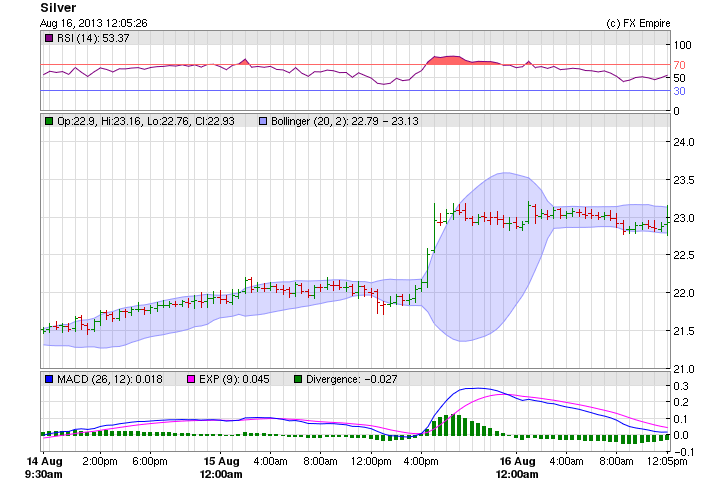
Task: Click the MACD axis value 0.3
Action: pyautogui.click(x=681, y=386)
